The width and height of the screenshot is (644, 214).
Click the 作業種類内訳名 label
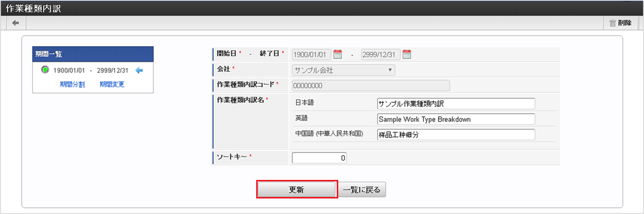pyautogui.click(x=241, y=100)
